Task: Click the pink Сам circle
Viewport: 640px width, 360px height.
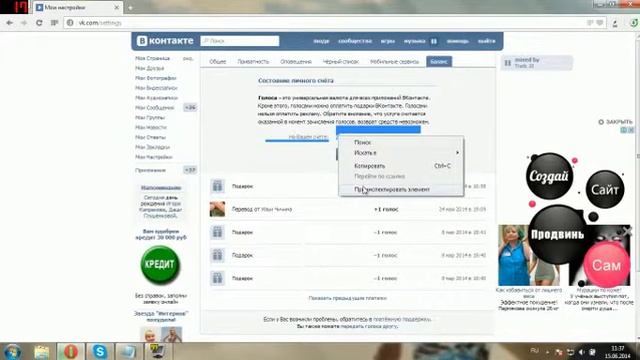Action: 607,265
